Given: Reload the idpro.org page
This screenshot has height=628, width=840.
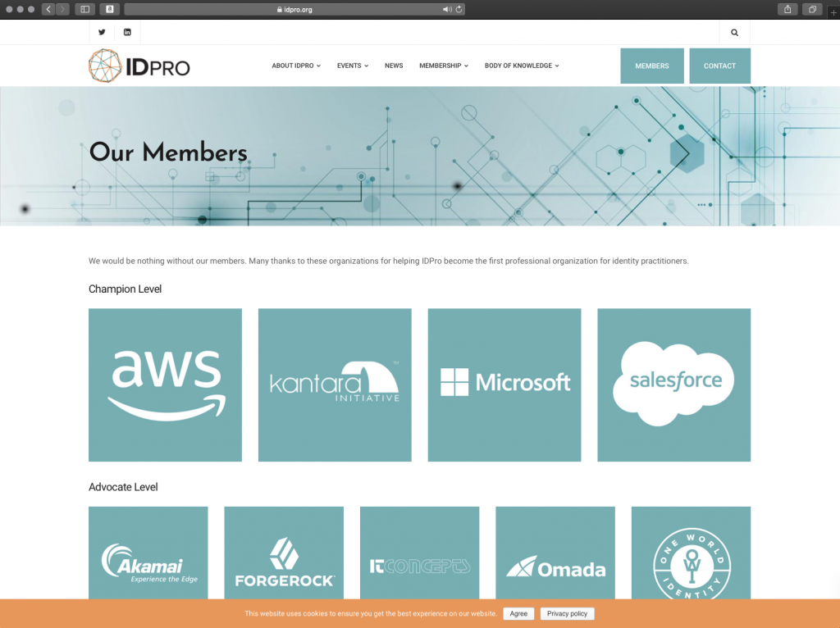Looking at the screenshot, I should (x=459, y=10).
